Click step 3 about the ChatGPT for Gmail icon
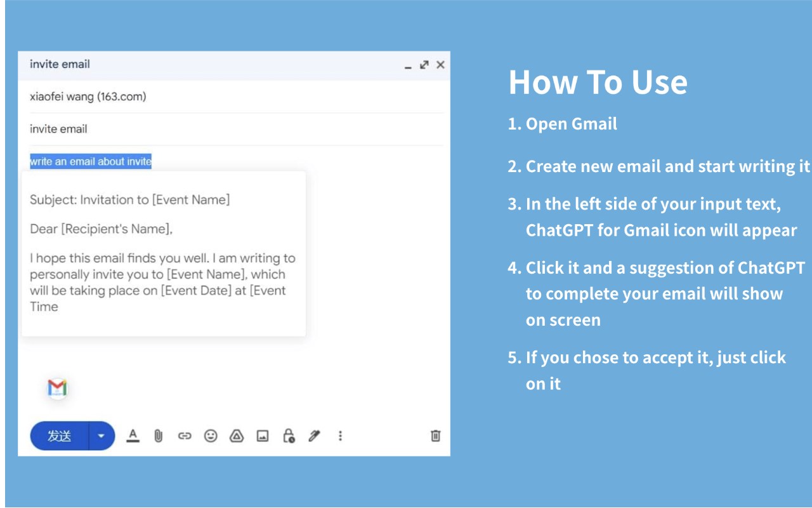 (652, 217)
